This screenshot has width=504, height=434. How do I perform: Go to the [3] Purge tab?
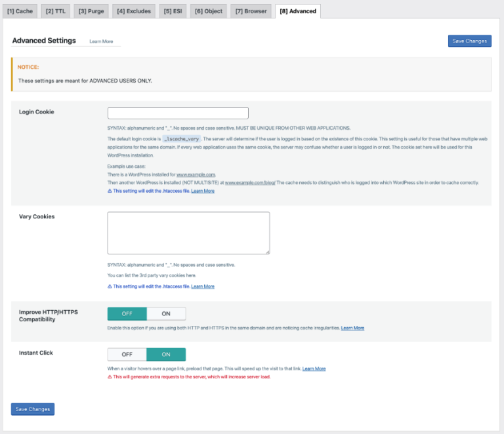coord(91,11)
